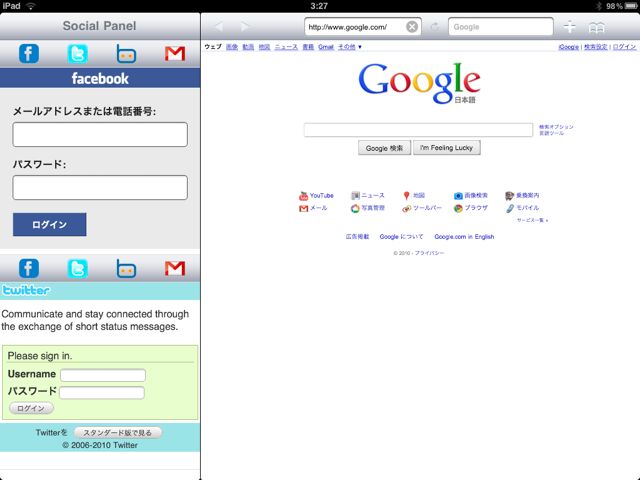
Task: Click Twitter ログイン button
Action: pos(31,408)
